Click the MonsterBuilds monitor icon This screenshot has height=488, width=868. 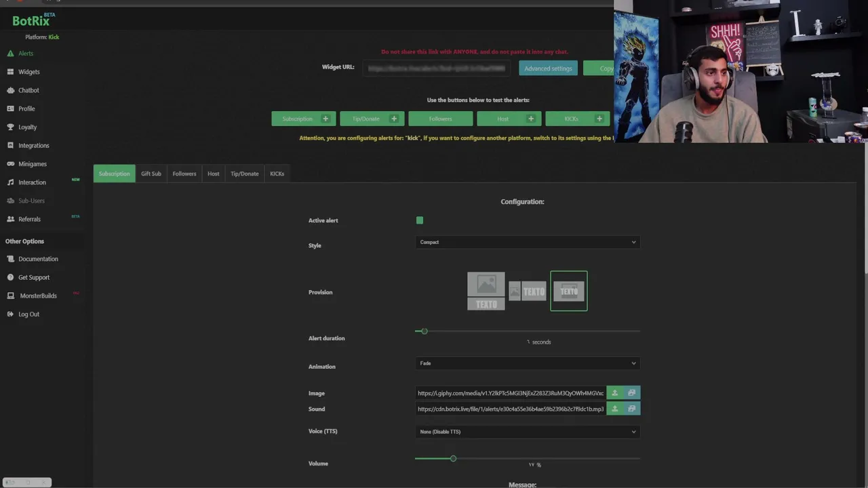pyautogui.click(x=10, y=296)
